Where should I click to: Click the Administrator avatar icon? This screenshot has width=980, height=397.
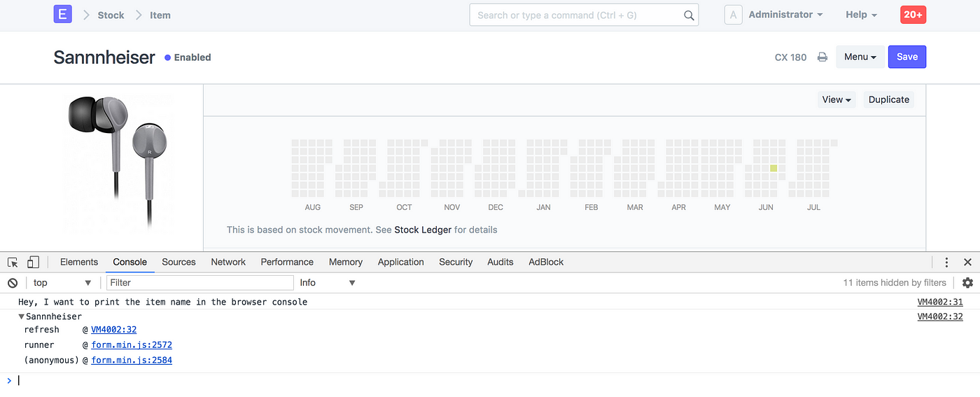[733, 15]
